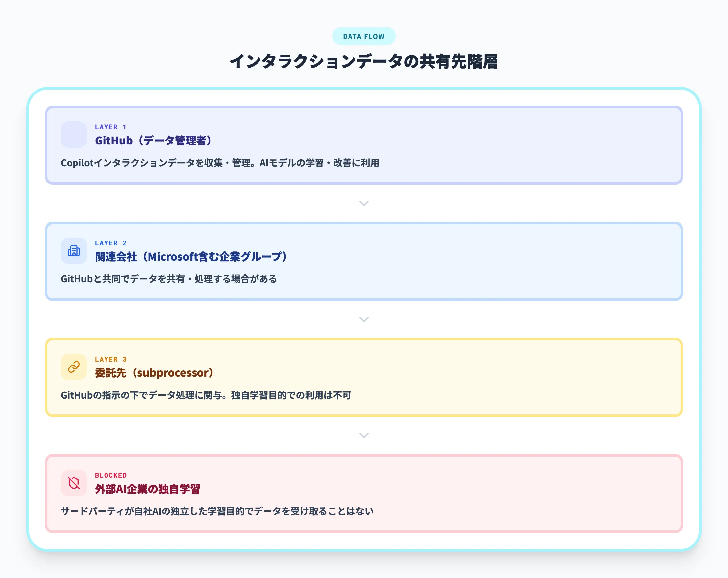Click the rounded icon next to LAYER 1

tap(74, 135)
